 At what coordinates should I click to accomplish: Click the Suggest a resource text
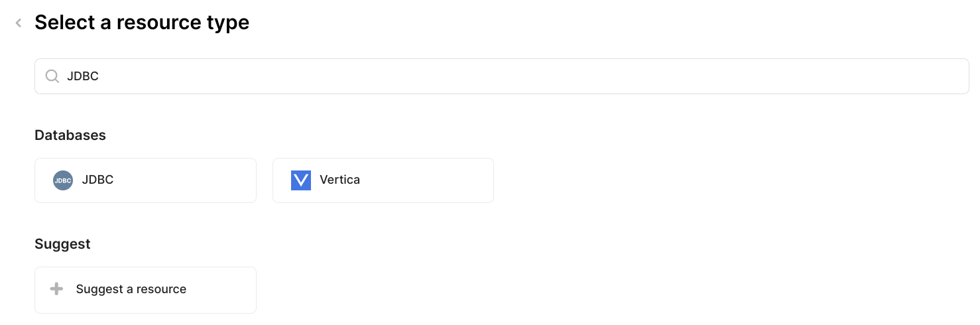pos(131,289)
